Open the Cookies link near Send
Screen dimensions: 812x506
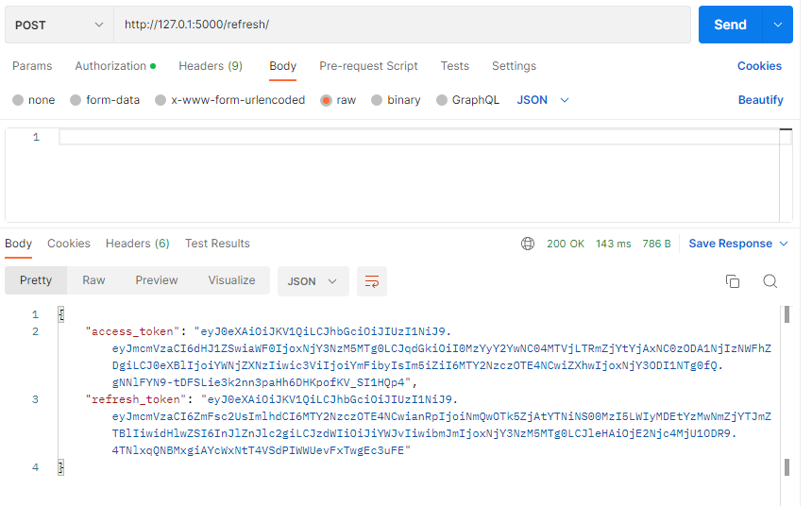(x=759, y=66)
